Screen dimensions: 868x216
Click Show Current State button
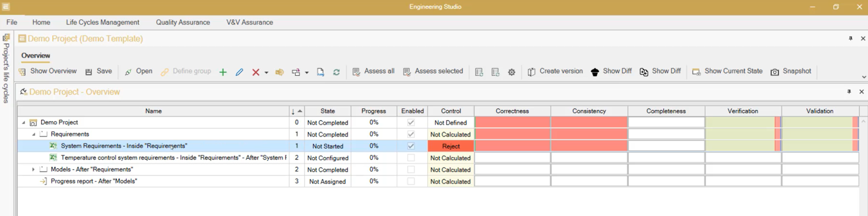[727, 72]
